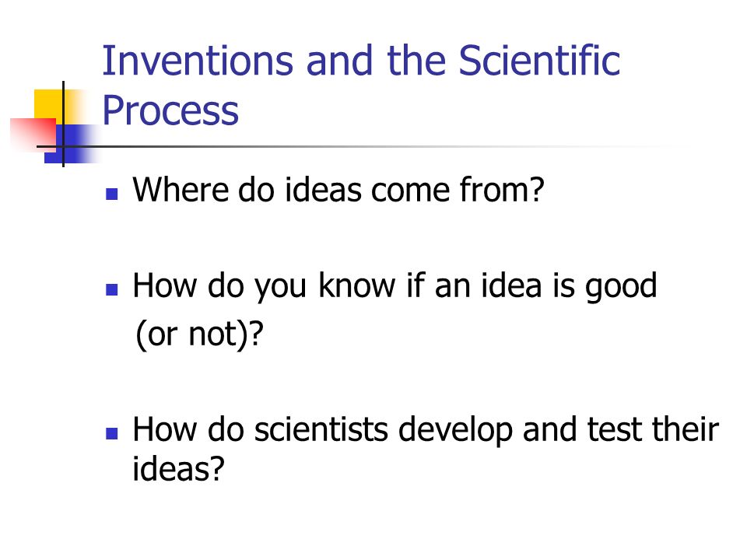Click the final word 'ideas?' on the slide

pos(178,468)
